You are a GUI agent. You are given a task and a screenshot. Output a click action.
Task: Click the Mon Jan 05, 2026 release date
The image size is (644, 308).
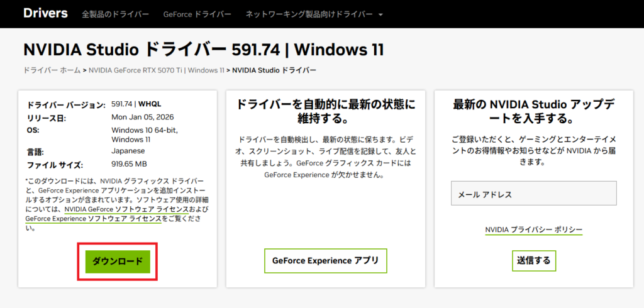[142, 117]
